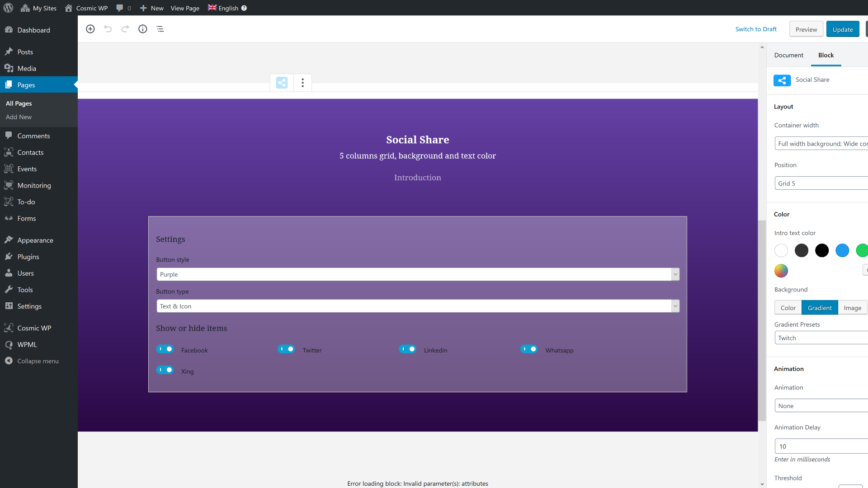Click the add new block icon

[x=90, y=28]
